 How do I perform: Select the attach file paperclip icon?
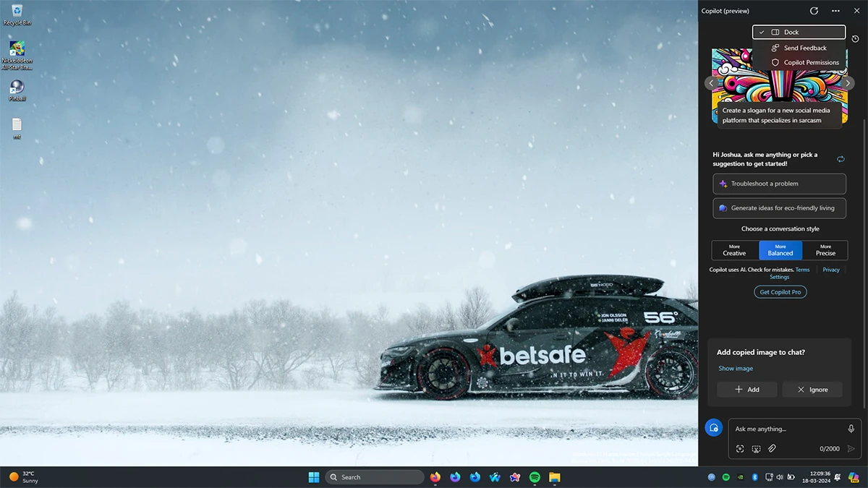click(x=772, y=448)
